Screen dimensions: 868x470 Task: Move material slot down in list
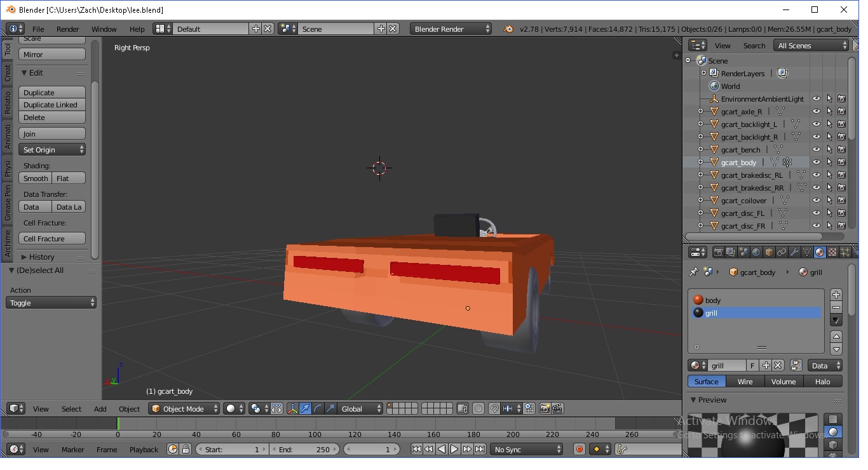[x=836, y=349]
